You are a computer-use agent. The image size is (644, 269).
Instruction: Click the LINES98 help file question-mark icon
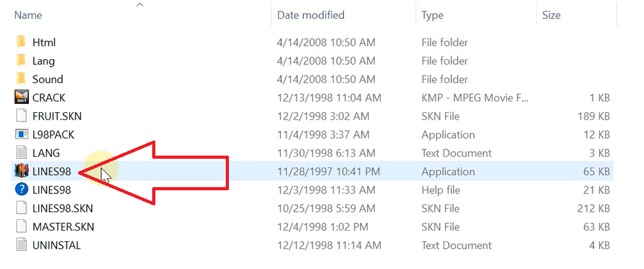point(21,190)
